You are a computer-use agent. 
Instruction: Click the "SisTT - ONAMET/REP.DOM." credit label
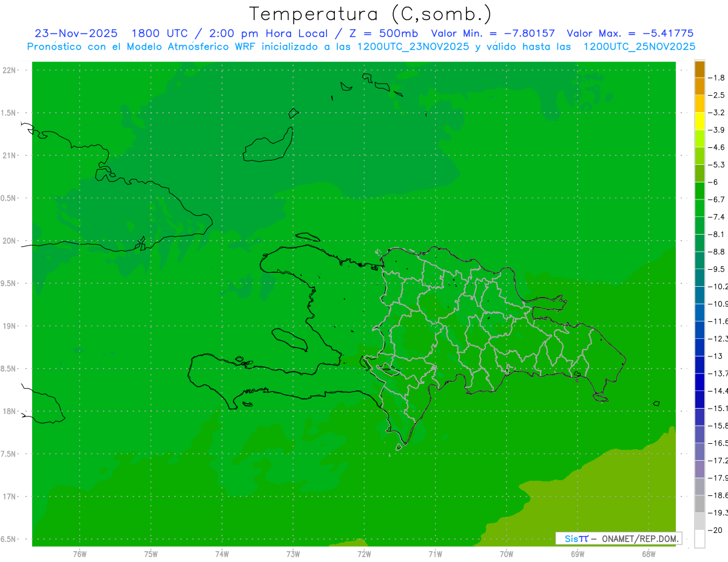(x=619, y=538)
